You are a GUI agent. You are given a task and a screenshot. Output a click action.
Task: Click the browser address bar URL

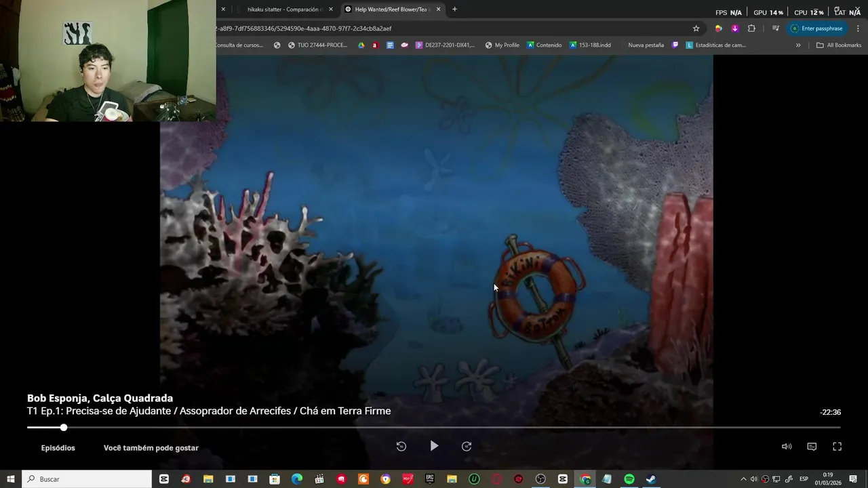(303, 28)
